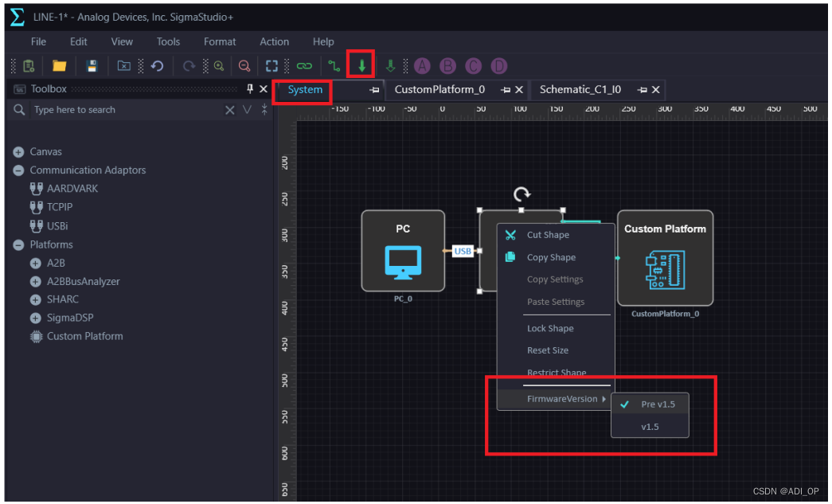Pin the System tab
The width and height of the screenshot is (832, 504).
tap(375, 90)
